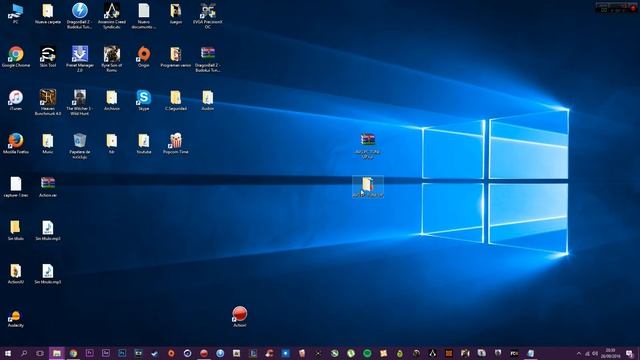
Task: Open taskbar search magnifier
Action: [x=24, y=353]
